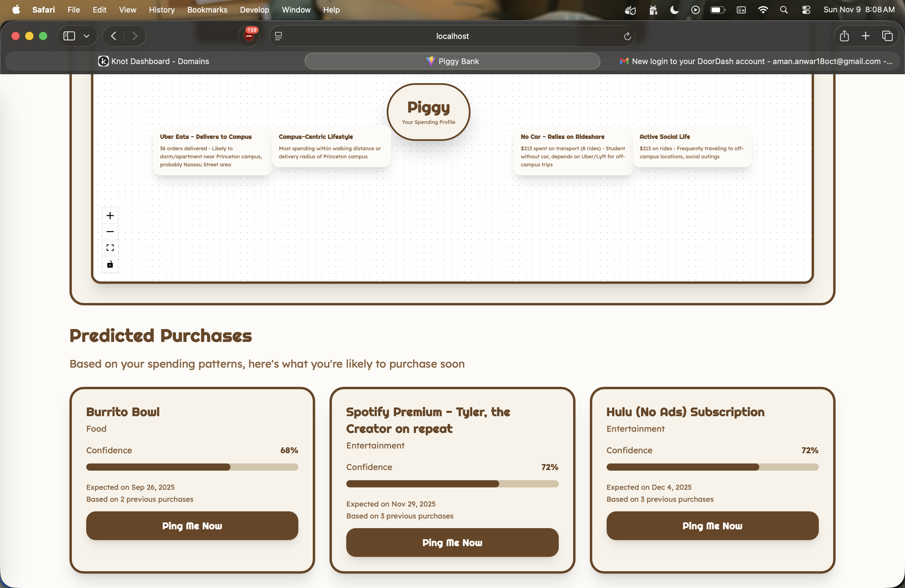Switch to the Knot Dashboard - Domains tab

(154, 61)
